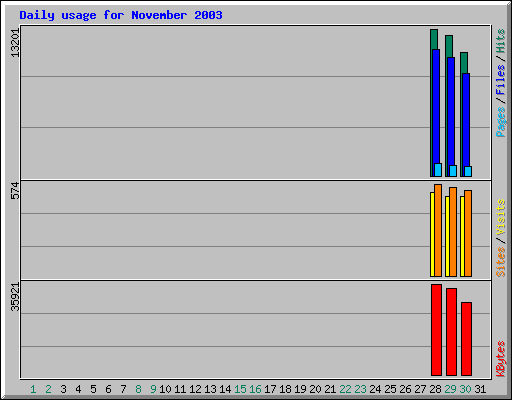The height and width of the screenshot is (400, 512).
Task: Select the cyan Pages bar for day 28
Action: point(438,170)
